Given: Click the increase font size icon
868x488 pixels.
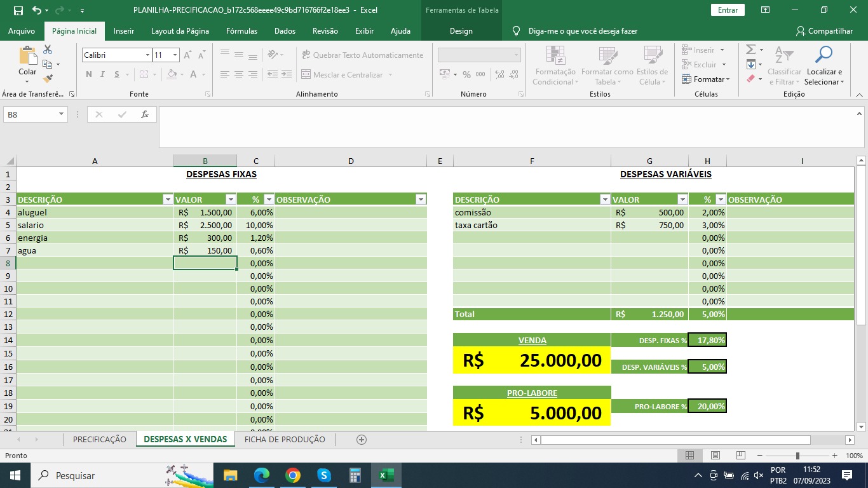Looking at the screenshot, I should 188,55.
